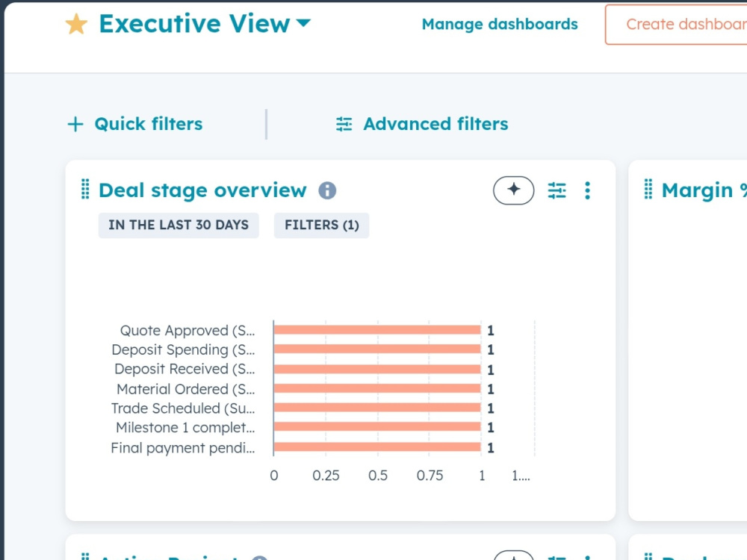Click the Margin % report title

click(704, 190)
